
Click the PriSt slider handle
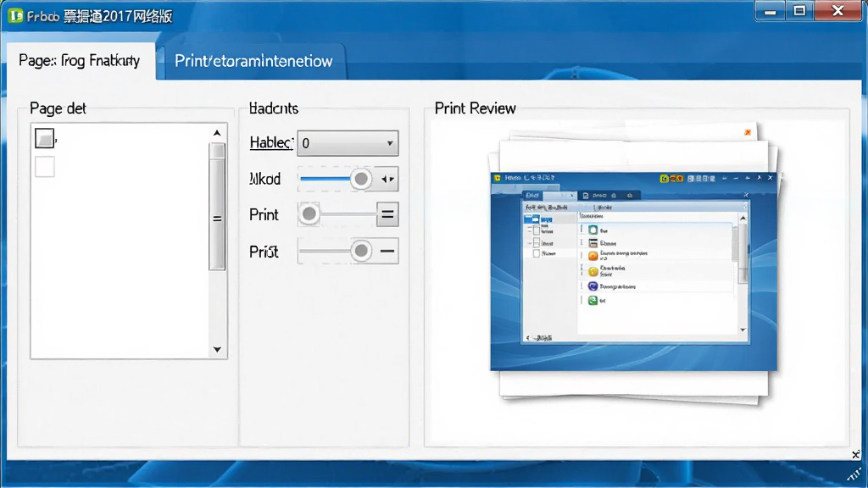(x=361, y=251)
